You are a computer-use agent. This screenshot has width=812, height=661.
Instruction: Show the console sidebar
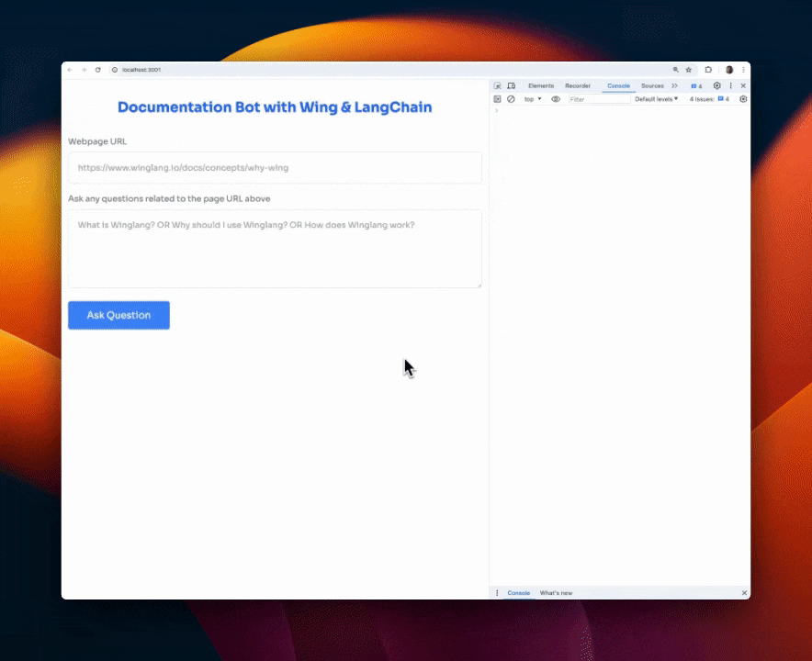[x=497, y=99]
